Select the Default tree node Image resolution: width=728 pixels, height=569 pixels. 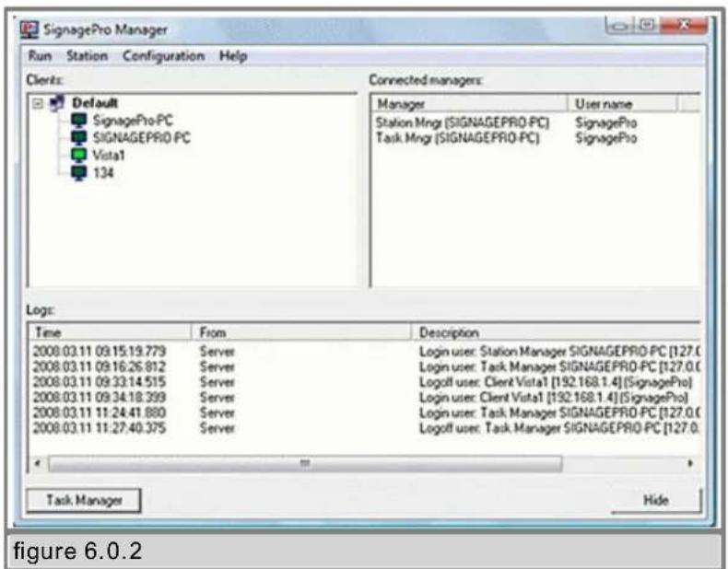(x=95, y=102)
